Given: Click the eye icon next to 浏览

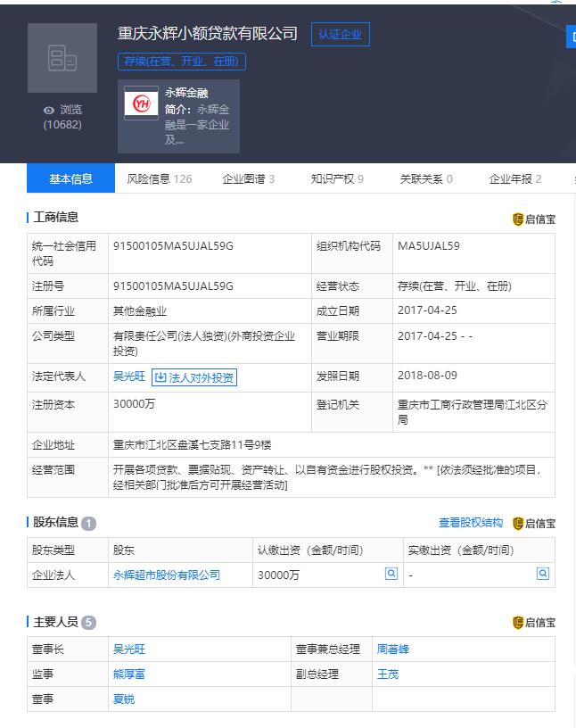Looking at the screenshot, I should tap(49, 110).
